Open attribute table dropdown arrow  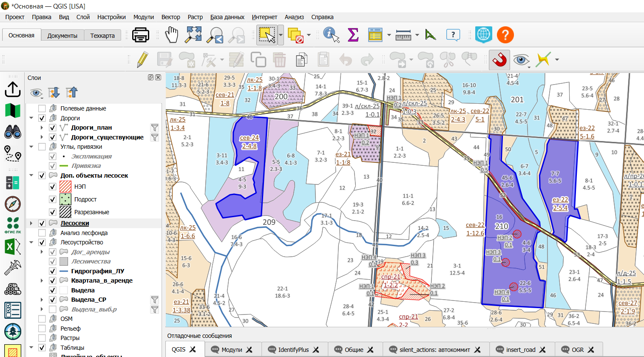(x=389, y=35)
